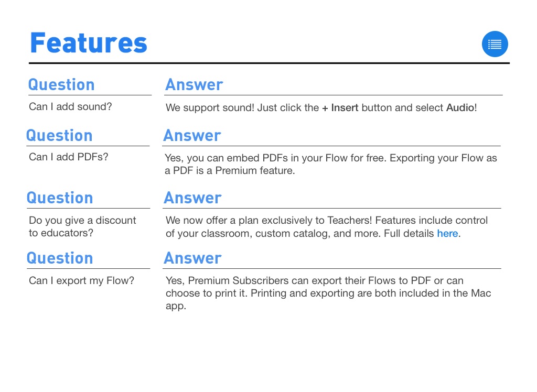Click the Question heading above 'Can I export my Flow?'
This screenshot has width=537, height=392.
(x=60, y=258)
